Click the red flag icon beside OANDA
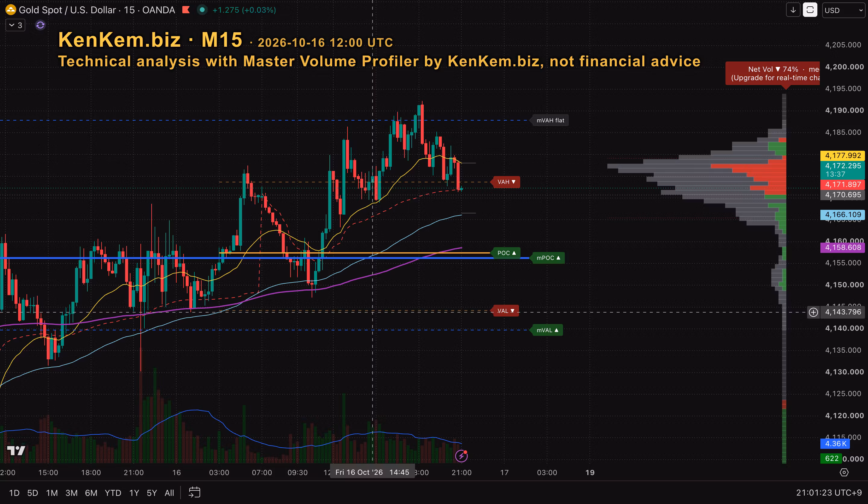 click(x=186, y=10)
